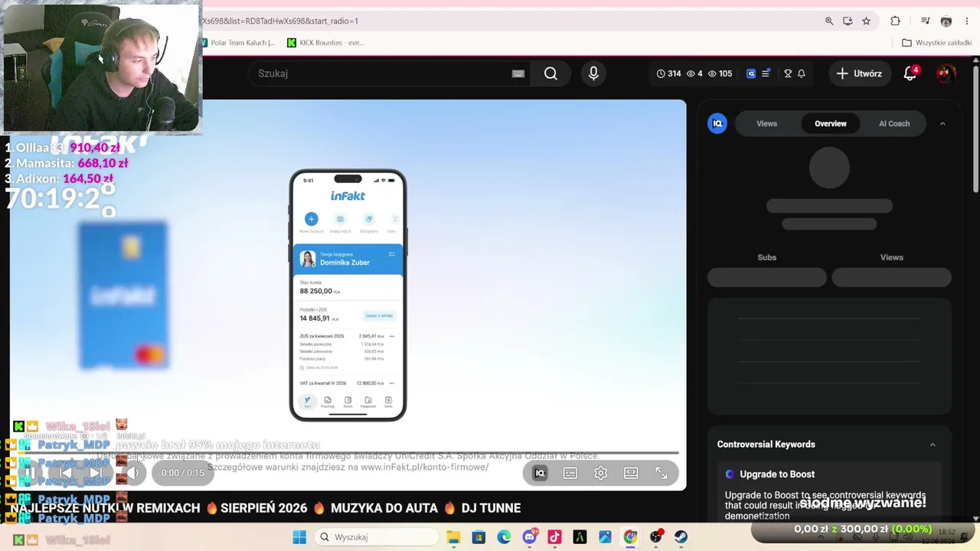Enter fullscreen in the video player

[661, 473]
